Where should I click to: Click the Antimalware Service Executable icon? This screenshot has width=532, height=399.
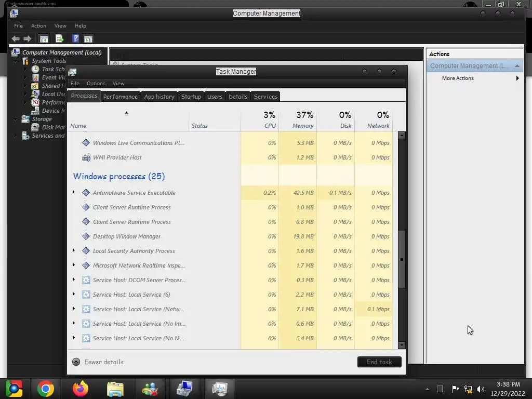86,193
